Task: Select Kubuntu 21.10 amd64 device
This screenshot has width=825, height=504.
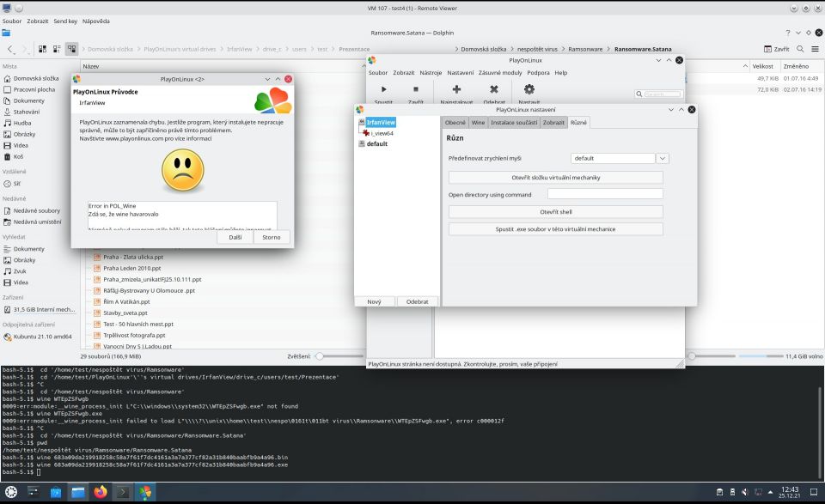Action: 43,337
